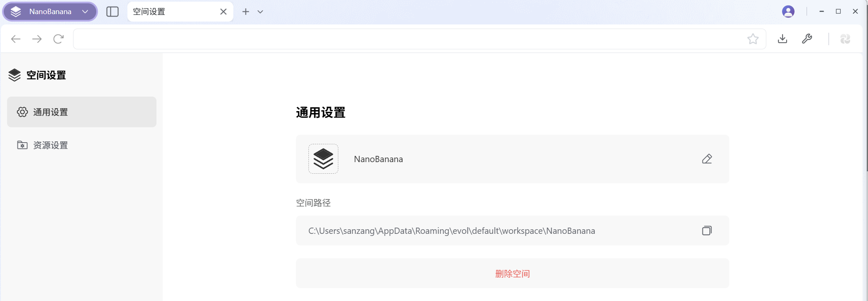Viewport: 868px width, 301px height.
Task: Select 通用设置 in the sidebar
Action: pos(82,112)
